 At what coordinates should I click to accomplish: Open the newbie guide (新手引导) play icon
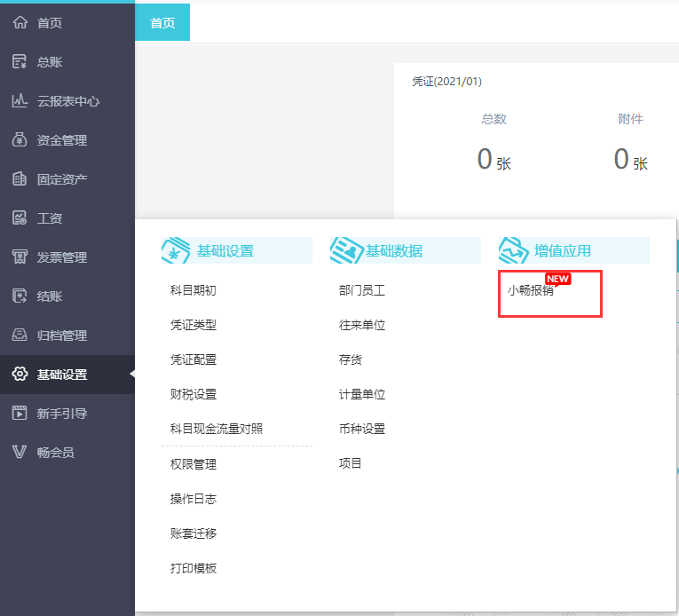pyautogui.click(x=20, y=414)
